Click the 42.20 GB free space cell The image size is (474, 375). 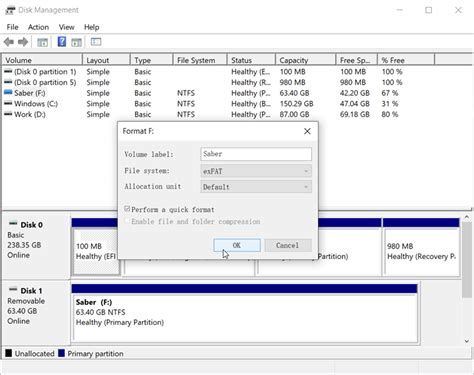point(355,93)
